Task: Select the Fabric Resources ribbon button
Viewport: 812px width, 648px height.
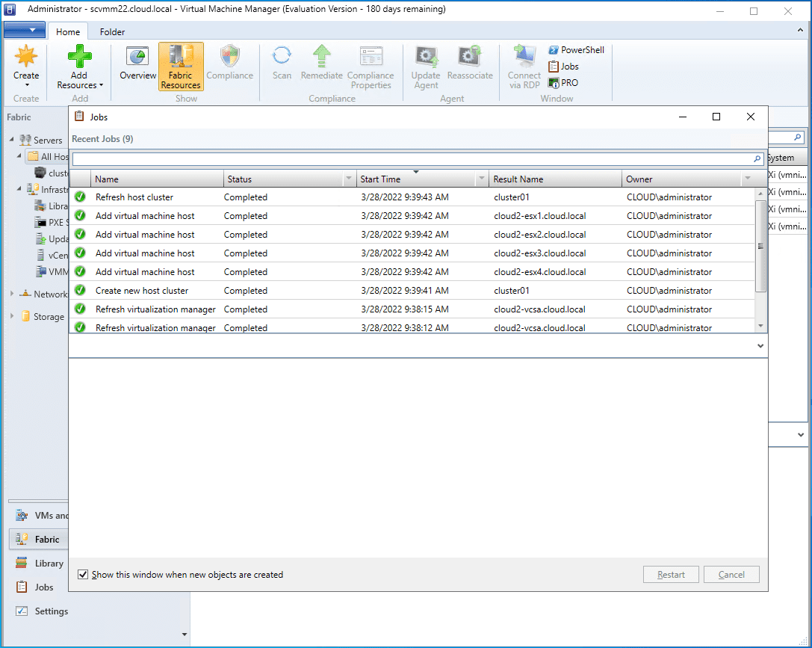Action: [181, 67]
